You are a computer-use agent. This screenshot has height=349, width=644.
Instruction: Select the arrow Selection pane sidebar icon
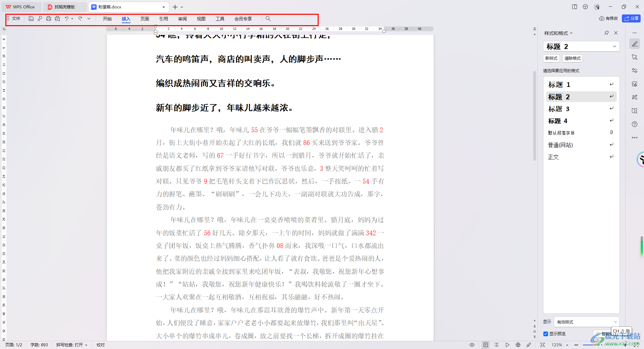pos(635,57)
